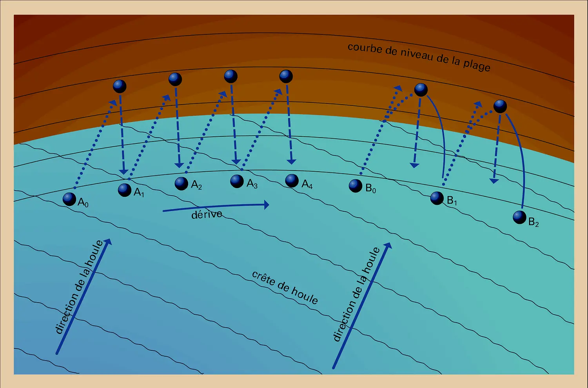Click the label text A4
Screen dimensions: 588x388
(x=307, y=183)
